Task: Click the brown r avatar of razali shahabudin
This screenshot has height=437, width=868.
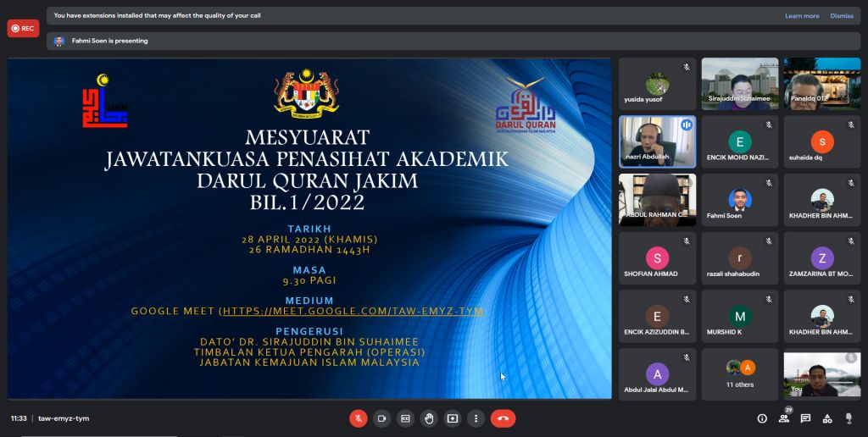Action: tap(739, 257)
